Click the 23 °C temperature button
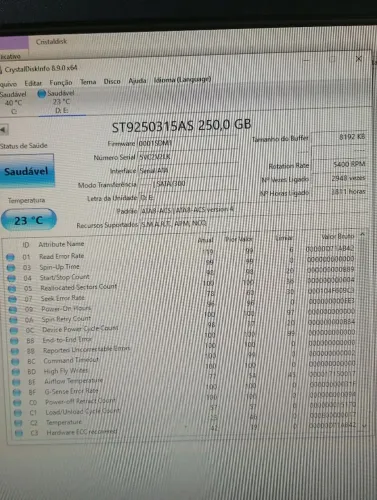The height and width of the screenshot is (500, 377). (x=29, y=220)
